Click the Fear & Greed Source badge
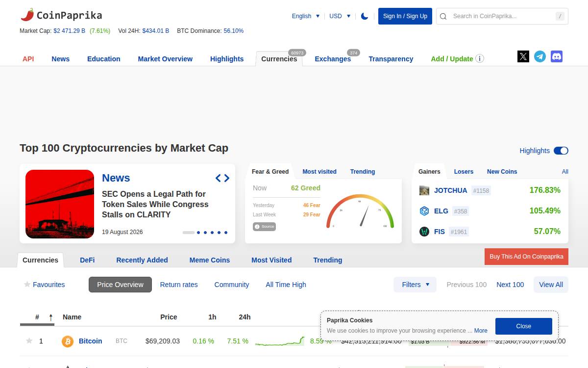Image resolution: width=588 pixels, height=368 pixels. (265, 226)
